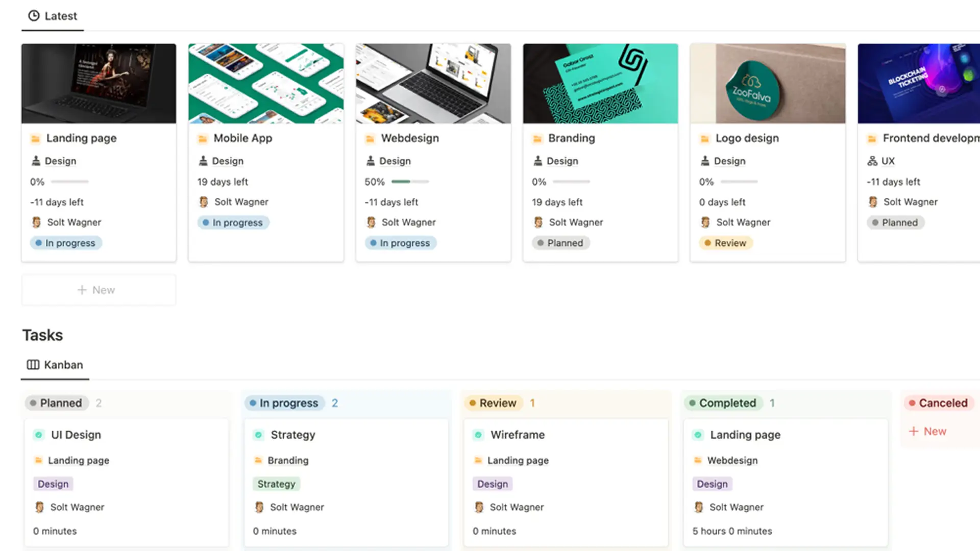980x551 pixels.
Task: Click the In progress column count 2
Action: tap(335, 403)
